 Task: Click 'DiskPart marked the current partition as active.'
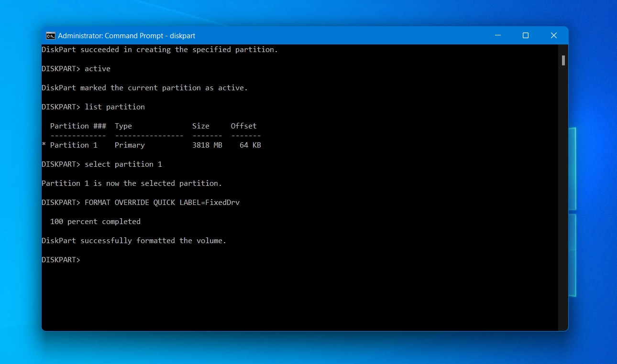point(145,88)
